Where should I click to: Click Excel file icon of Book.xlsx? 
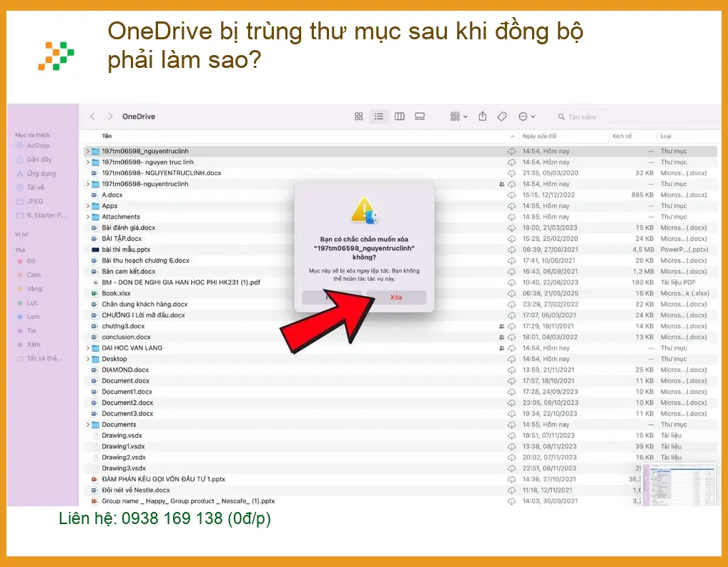click(94, 293)
